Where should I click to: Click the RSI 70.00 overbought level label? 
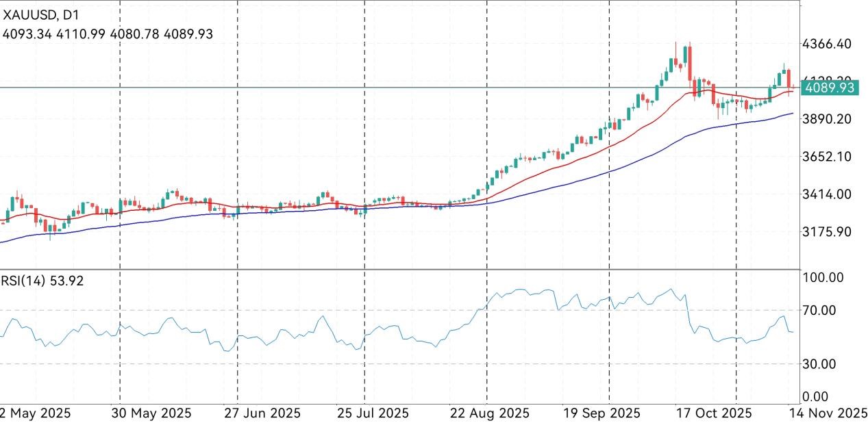tap(819, 311)
